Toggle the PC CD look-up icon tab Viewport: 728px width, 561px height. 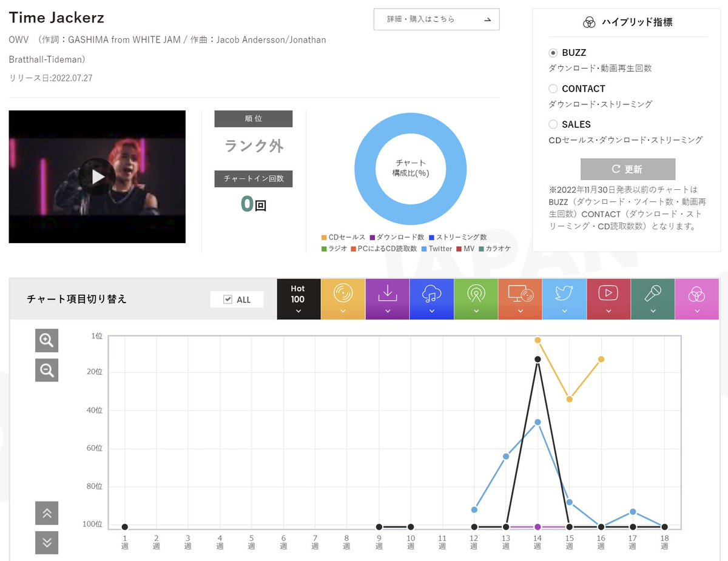(x=520, y=299)
